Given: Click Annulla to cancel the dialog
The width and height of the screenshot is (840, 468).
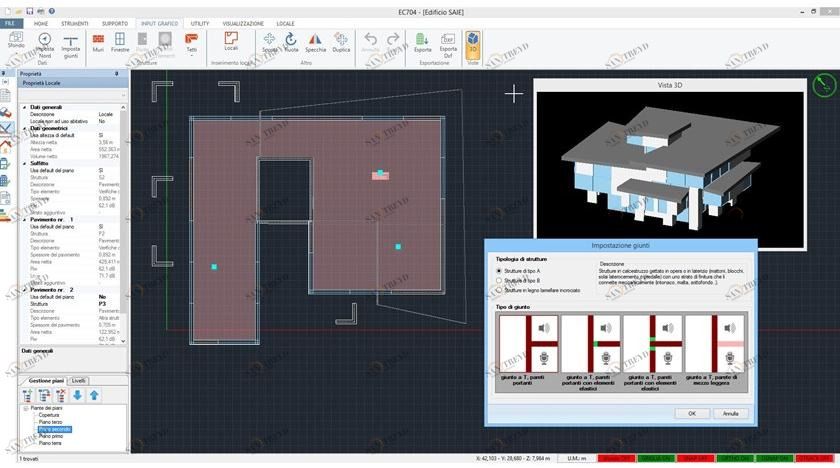Looking at the screenshot, I should 731,413.
